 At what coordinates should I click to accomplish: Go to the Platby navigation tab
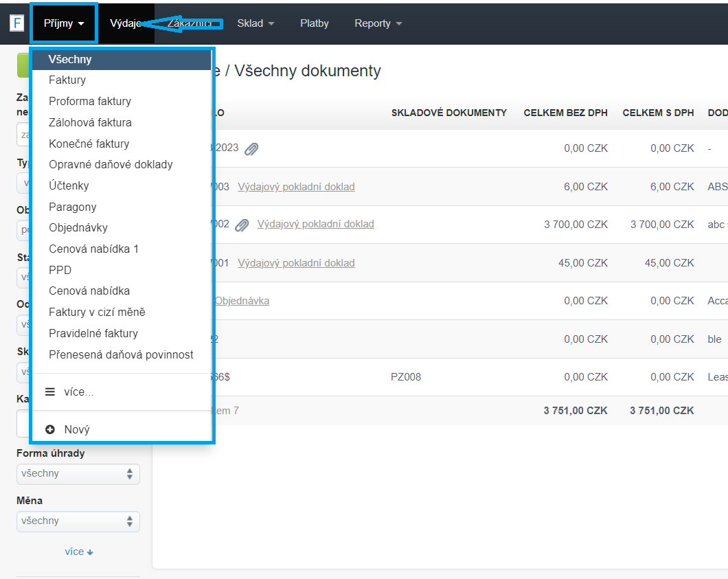point(314,23)
